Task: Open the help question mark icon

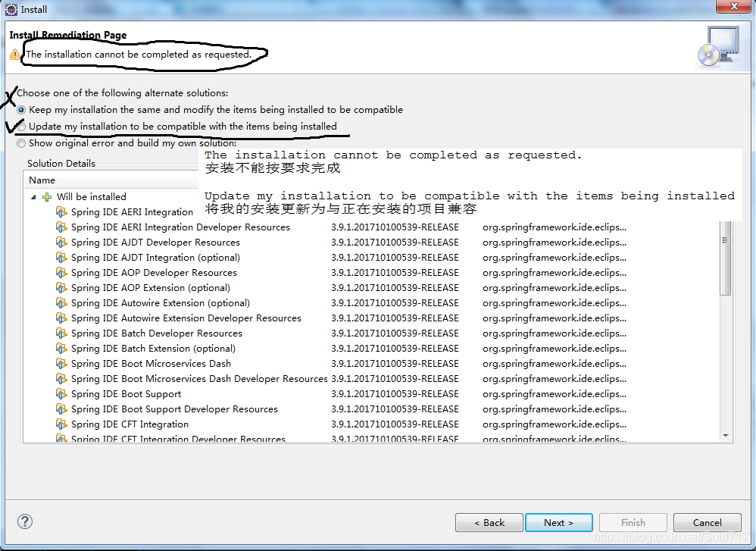Action: pos(24,521)
